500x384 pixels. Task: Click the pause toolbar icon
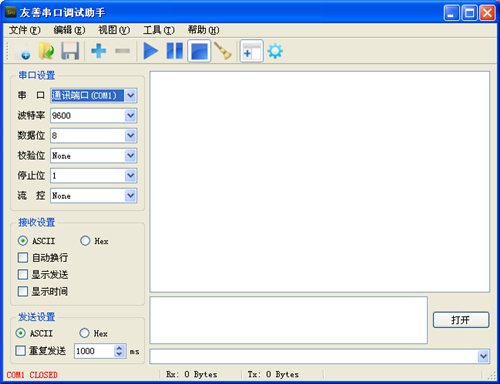click(x=175, y=51)
